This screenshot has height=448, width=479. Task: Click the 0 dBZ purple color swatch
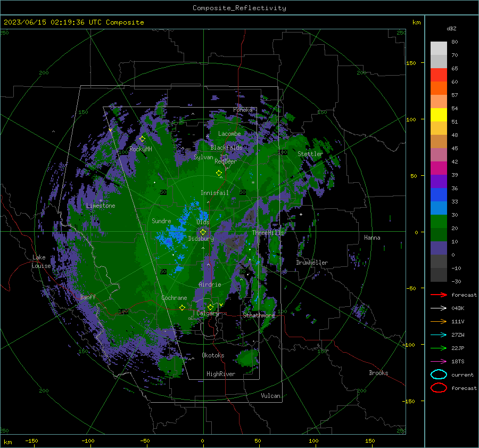(439, 248)
